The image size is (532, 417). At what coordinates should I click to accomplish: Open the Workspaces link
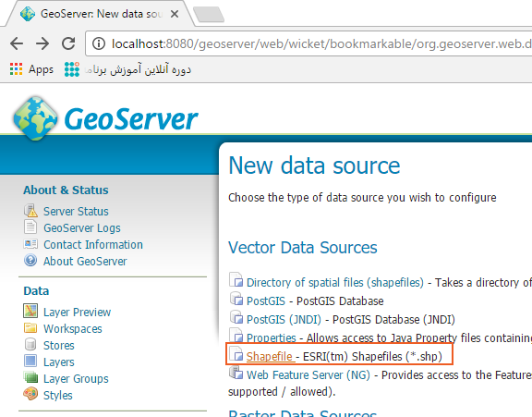click(x=73, y=329)
